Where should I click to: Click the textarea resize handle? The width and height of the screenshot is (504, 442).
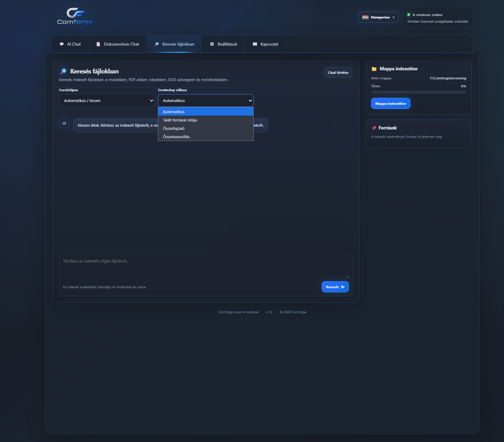(x=347, y=276)
